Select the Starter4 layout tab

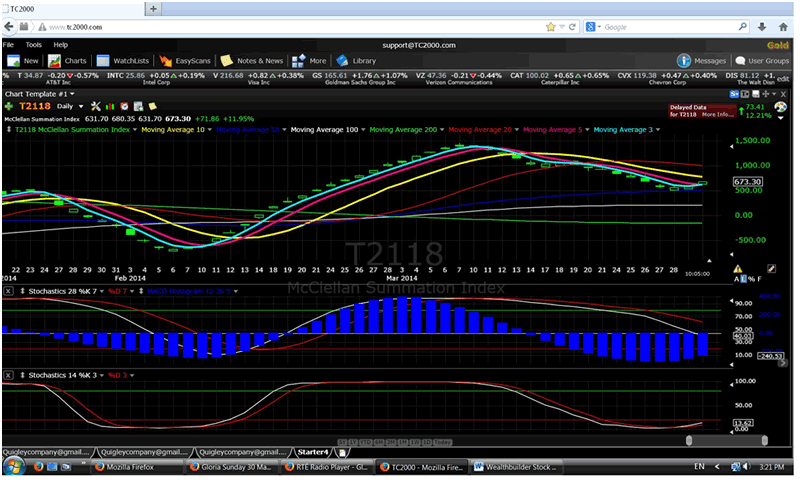[311, 452]
